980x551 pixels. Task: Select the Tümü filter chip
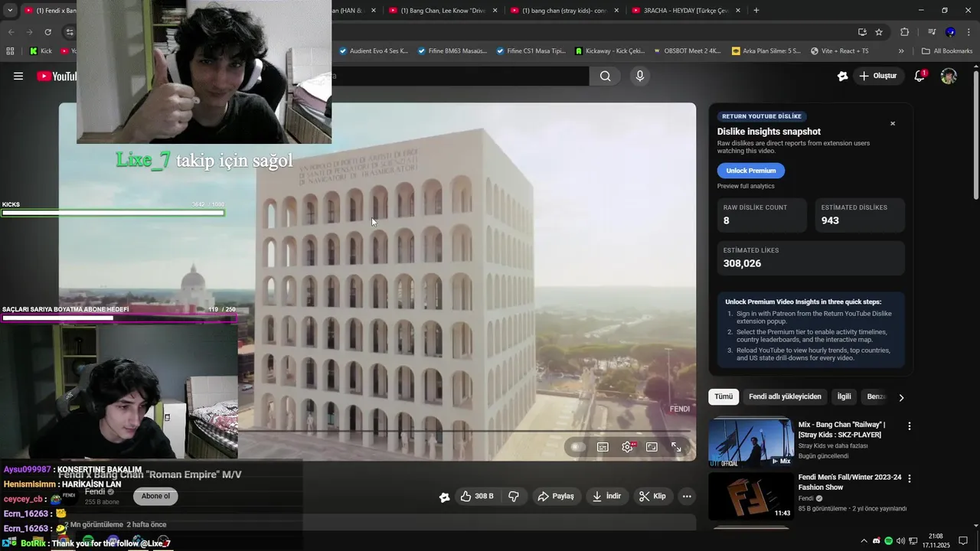[x=724, y=396]
